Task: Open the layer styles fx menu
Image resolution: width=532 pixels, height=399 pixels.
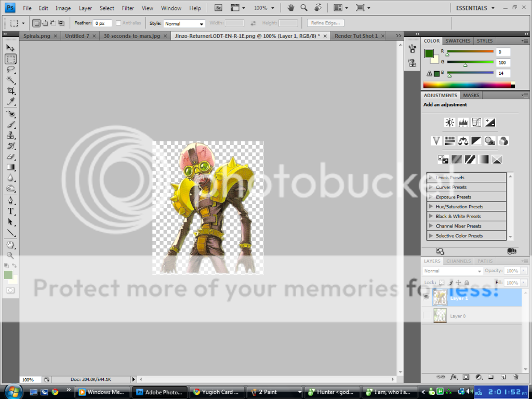Action: pos(453,378)
